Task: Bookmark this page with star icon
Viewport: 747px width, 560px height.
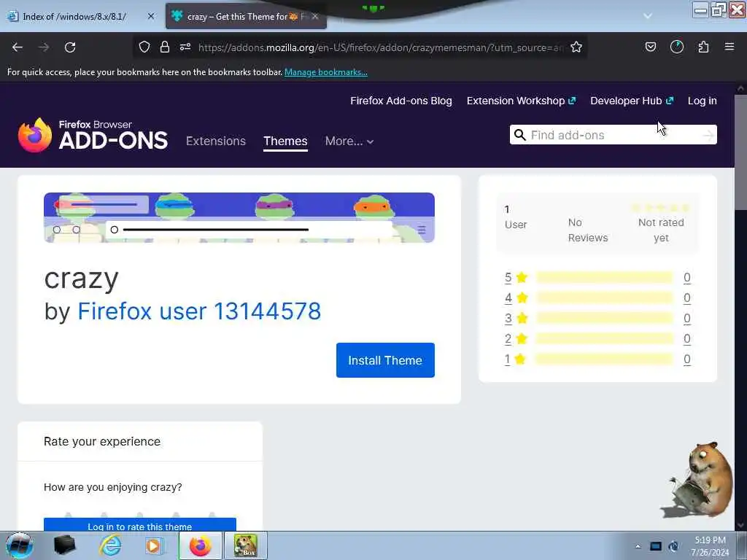Action: tap(576, 47)
